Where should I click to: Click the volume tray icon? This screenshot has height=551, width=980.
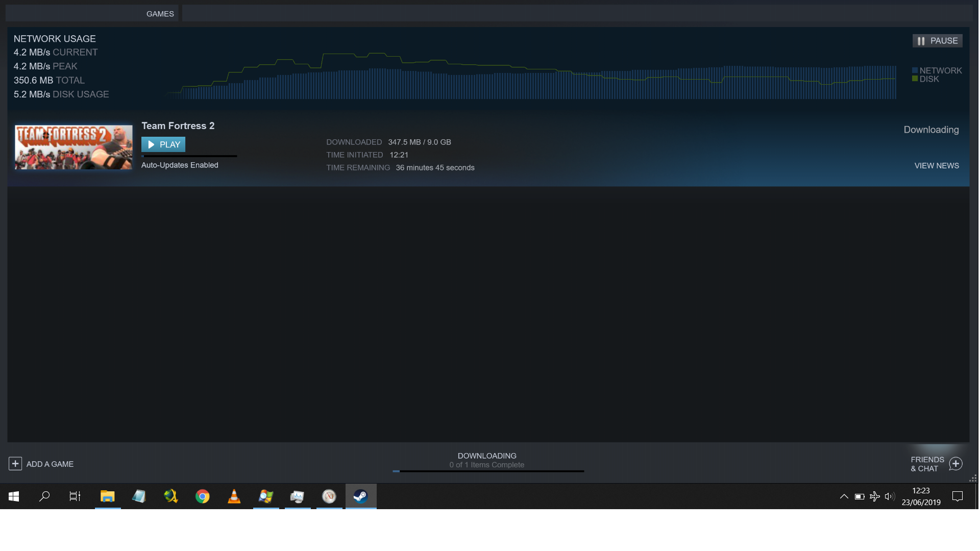pyautogui.click(x=890, y=496)
